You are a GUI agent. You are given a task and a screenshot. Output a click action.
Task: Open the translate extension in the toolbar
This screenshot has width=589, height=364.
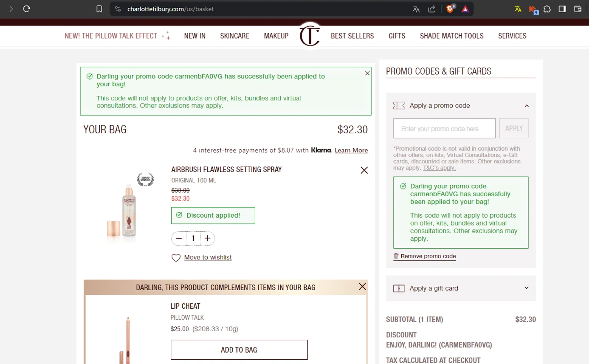(518, 9)
